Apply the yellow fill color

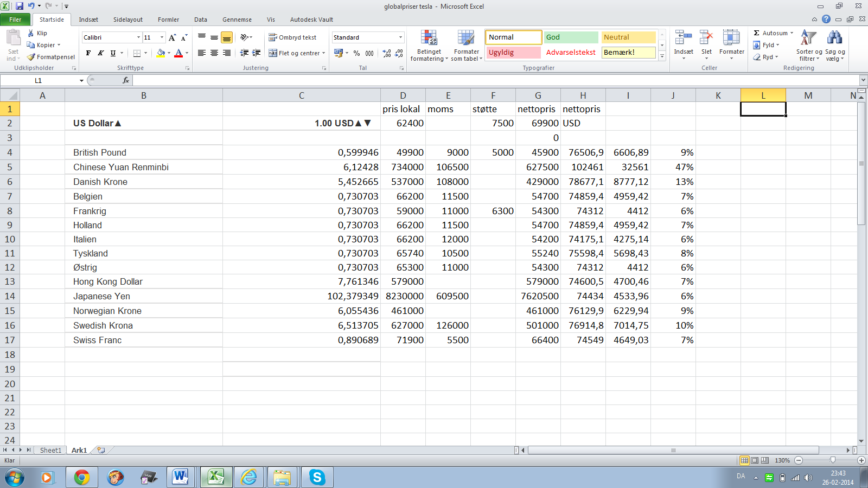160,53
